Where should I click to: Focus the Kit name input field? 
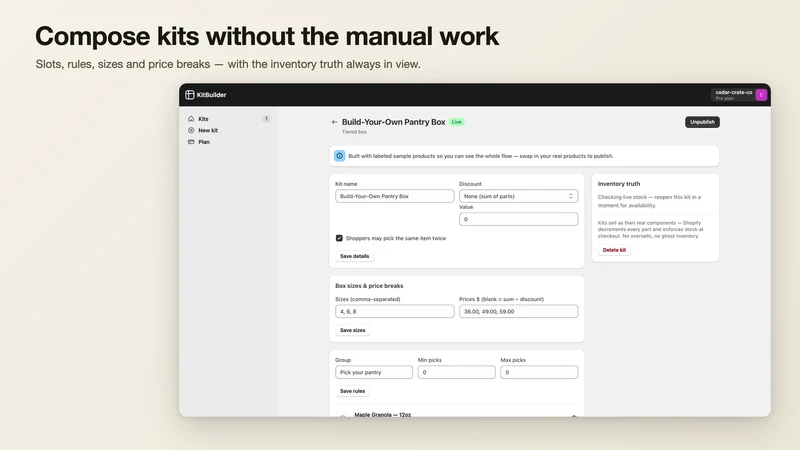tap(394, 196)
